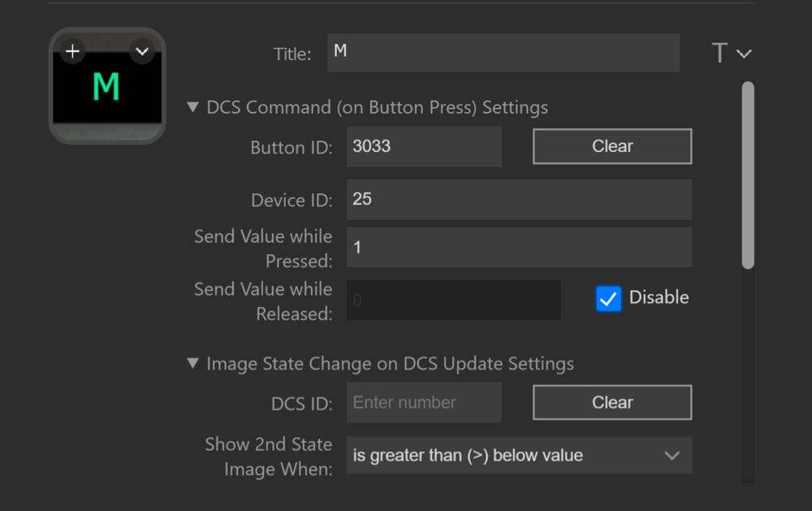Edit the Send Value while Pressed field
Image resolution: width=812 pixels, height=511 pixels.
click(518, 247)
